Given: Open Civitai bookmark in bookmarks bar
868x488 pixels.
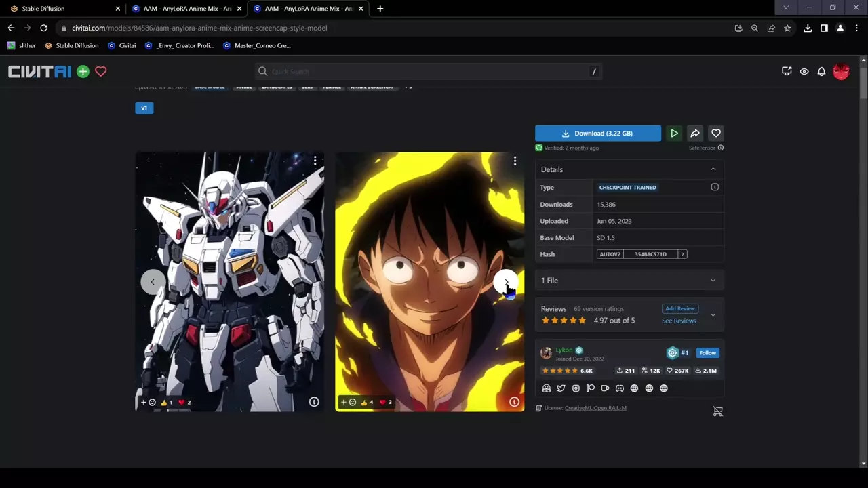Looking at the screenshot, I should pyautogui.click(x=121, y=45).
